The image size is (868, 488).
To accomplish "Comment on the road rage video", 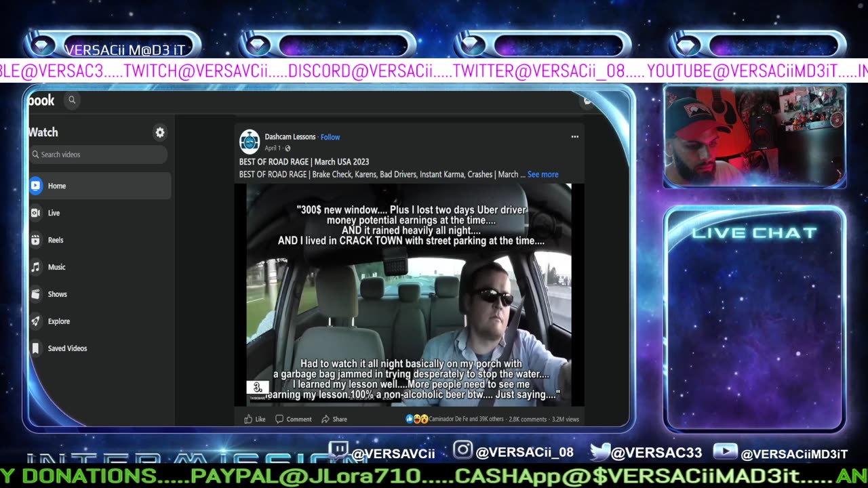I will [294, 419].
